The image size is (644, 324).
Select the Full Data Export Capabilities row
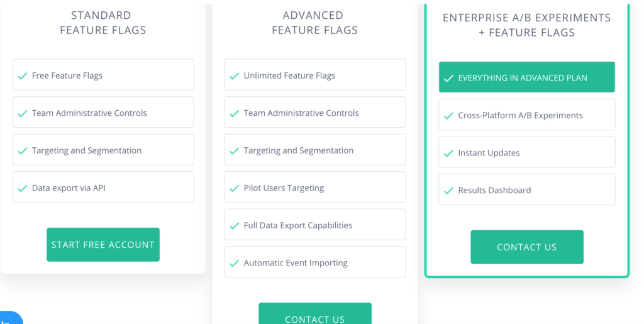click(x=315, y=225)
